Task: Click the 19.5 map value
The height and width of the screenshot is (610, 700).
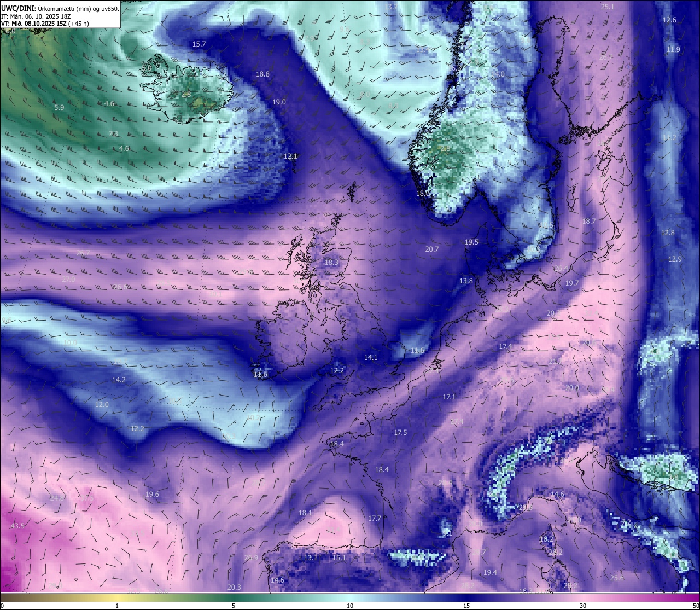Action: (x=471, y=242)
